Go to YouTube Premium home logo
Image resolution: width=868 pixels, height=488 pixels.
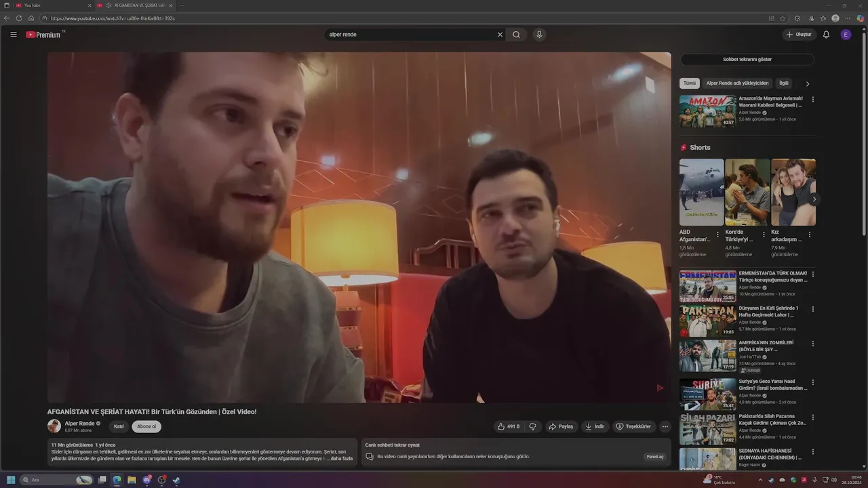45,35
